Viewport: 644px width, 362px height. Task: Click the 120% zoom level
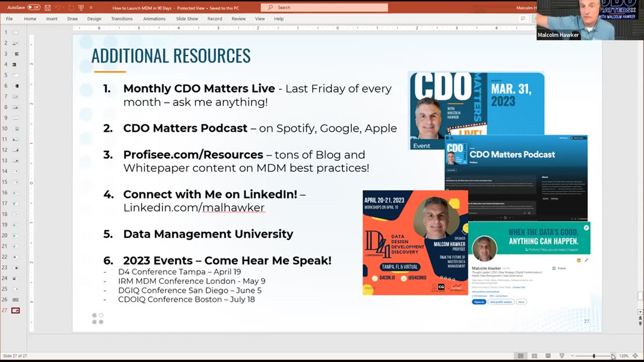click(624, 355)
